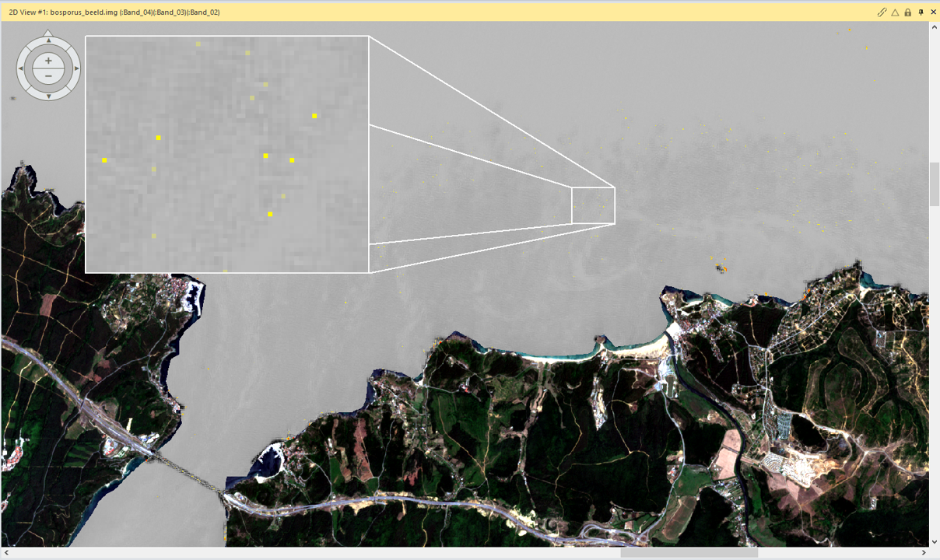Click the link views chain icon
940x560 pixels.
coord(882,12)
